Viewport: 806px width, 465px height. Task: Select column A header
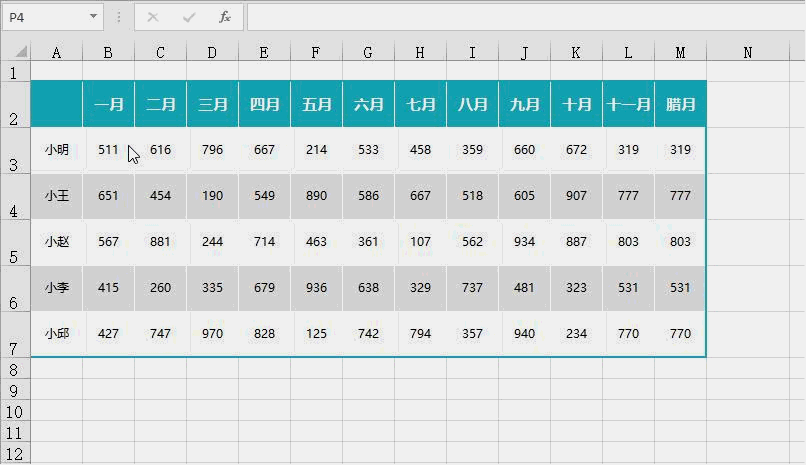click(x=57, y=52)
